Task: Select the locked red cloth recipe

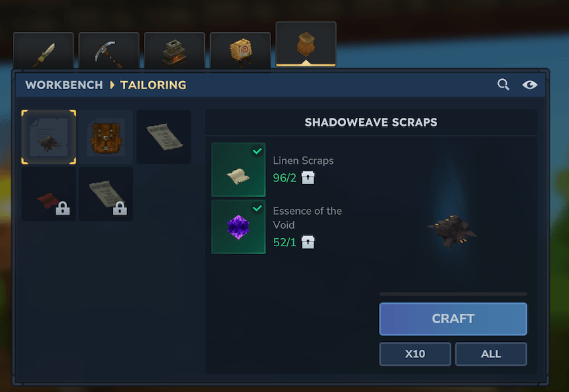Action: (49, 194)
